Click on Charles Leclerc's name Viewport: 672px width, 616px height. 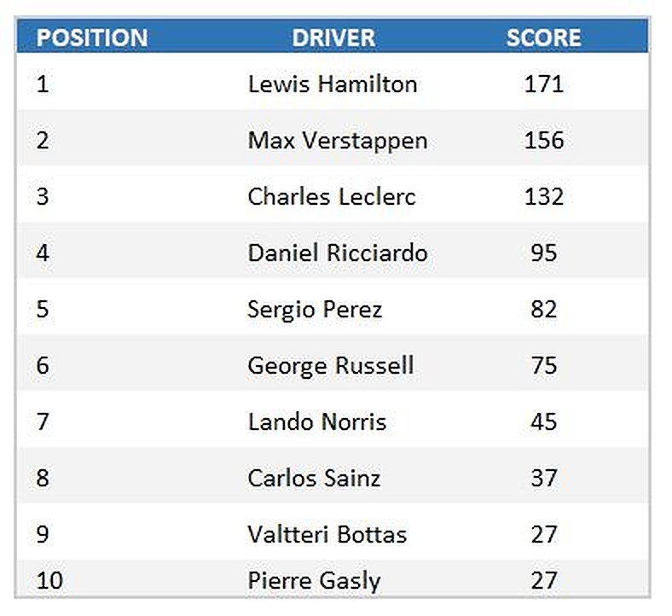pos(332,197)
